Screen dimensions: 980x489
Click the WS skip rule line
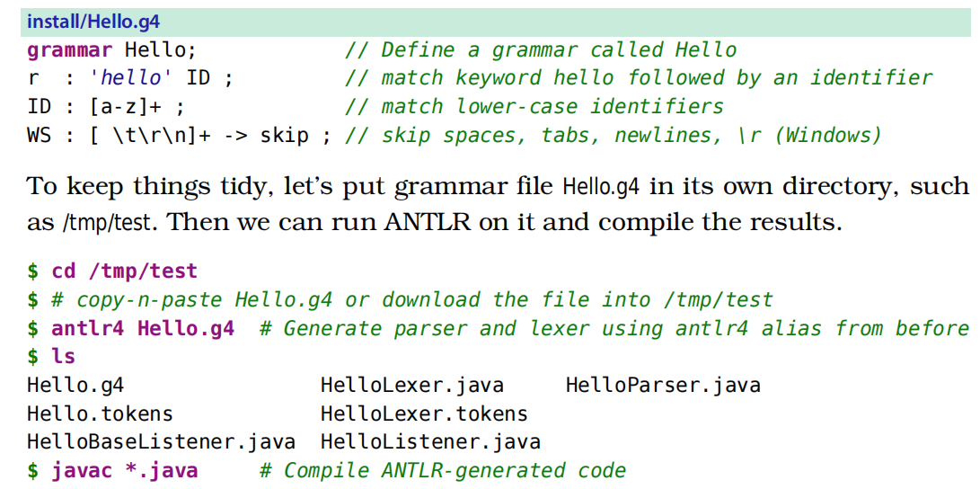coord(178,136)
